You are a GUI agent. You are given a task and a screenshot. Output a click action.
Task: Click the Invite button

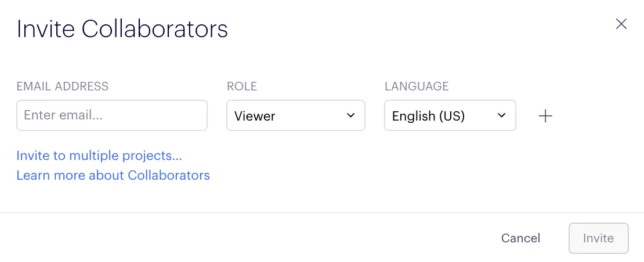pos(598,238)
